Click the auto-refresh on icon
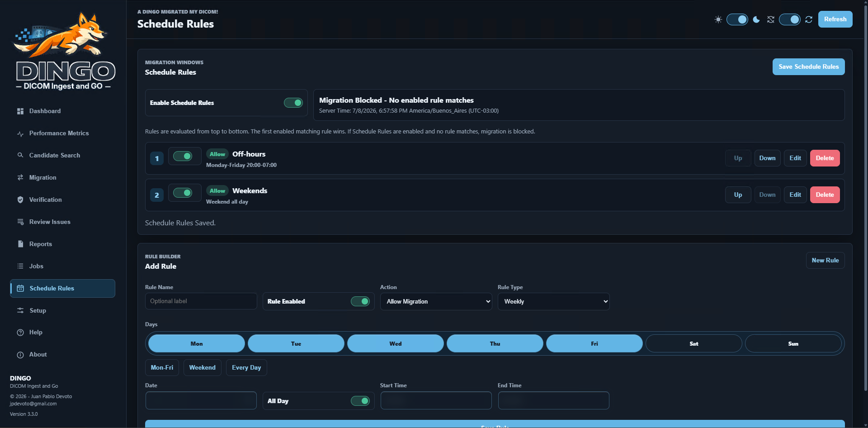The width and height of the screenshot is (868, 428). (809, 19)
